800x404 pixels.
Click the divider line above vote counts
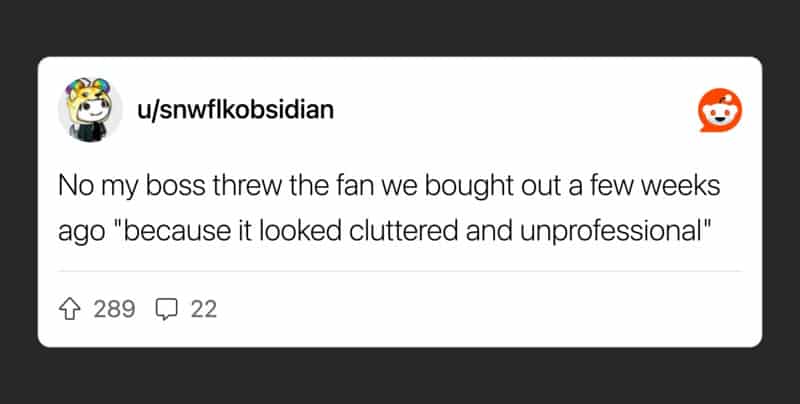[x=399, y=271]
